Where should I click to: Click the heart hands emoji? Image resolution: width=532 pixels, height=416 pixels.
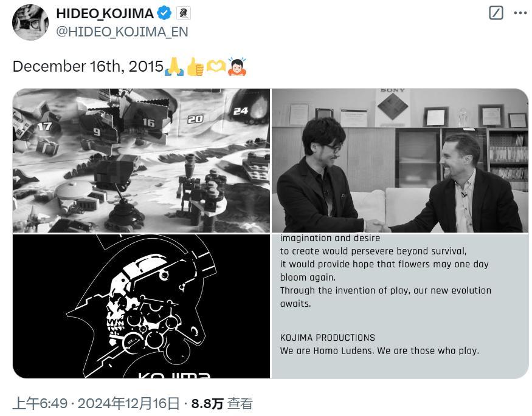pyautogui.click(x=216, y=66)
